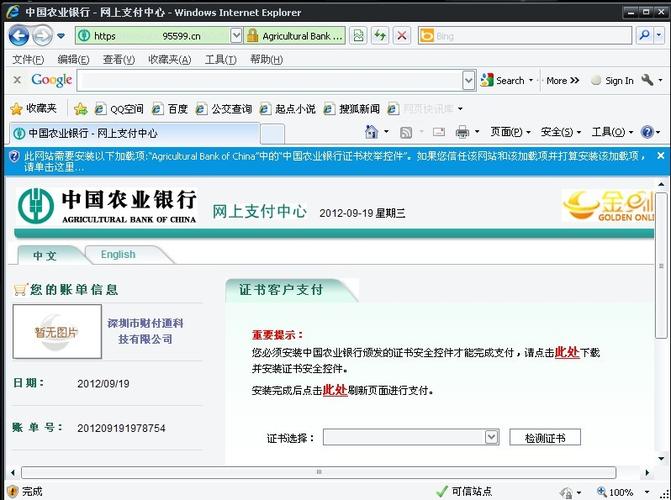Open Google toolbar wrench settings
The height and width of the screenshot is (500, 671).
[647, 80]
